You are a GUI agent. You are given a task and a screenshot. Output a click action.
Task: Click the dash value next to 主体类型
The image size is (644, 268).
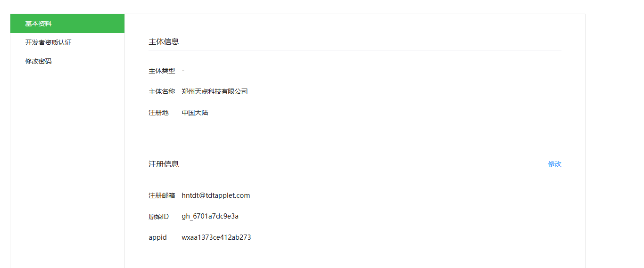tap(183, 71)
